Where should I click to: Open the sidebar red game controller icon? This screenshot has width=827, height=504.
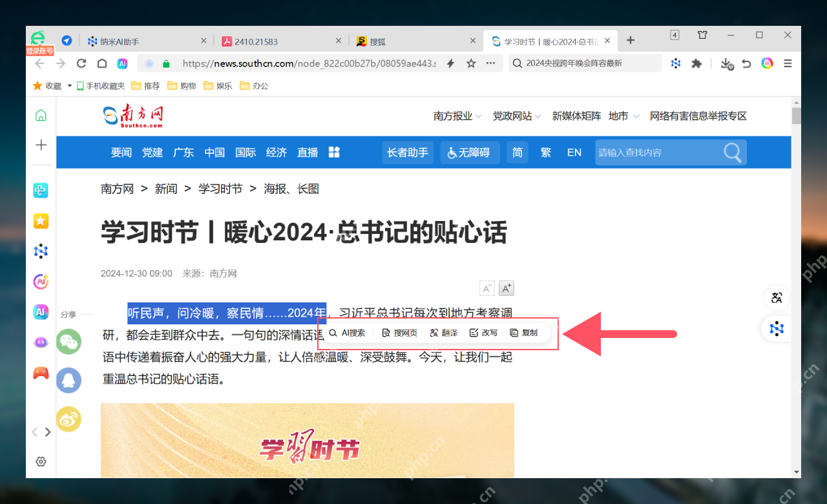(41, 373)
